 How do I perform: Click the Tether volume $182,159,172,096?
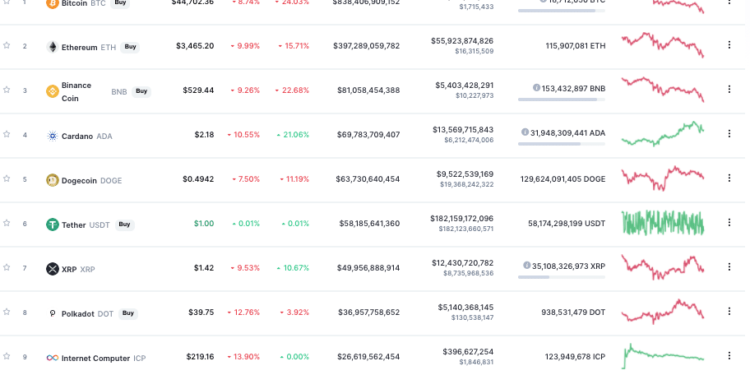tap(462, 219)
